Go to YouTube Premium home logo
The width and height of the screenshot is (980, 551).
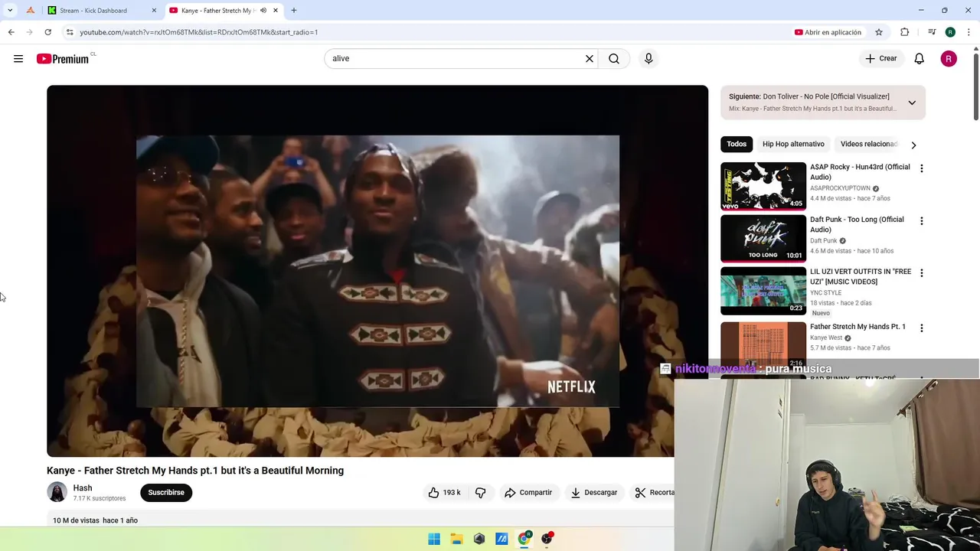coord(64,58)
